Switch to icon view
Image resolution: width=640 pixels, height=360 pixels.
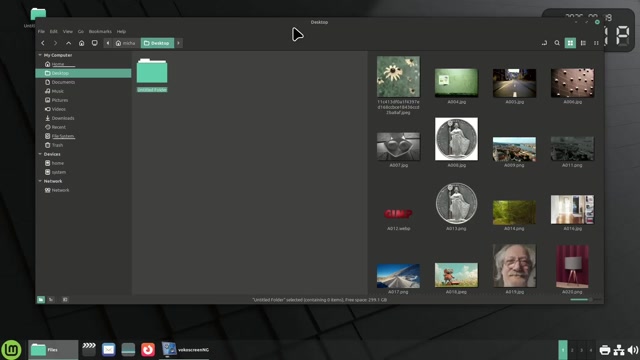570,43
